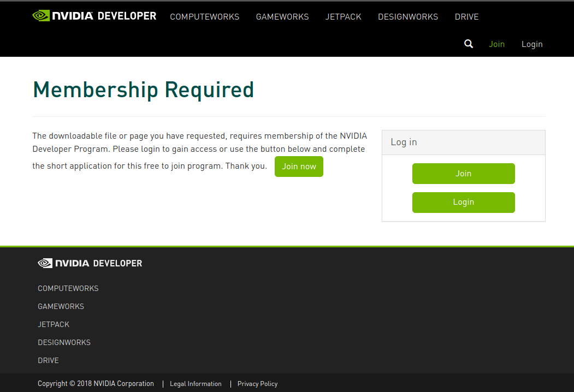The width and height of the screenshot is (574, 392).
Task: Go to JETPACK from the header menu
Action: 343,17
